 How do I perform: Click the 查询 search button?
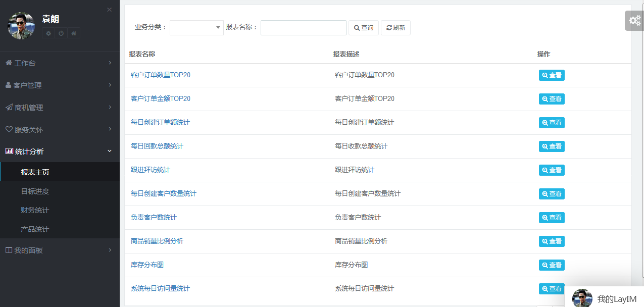(x=364, y=28)
